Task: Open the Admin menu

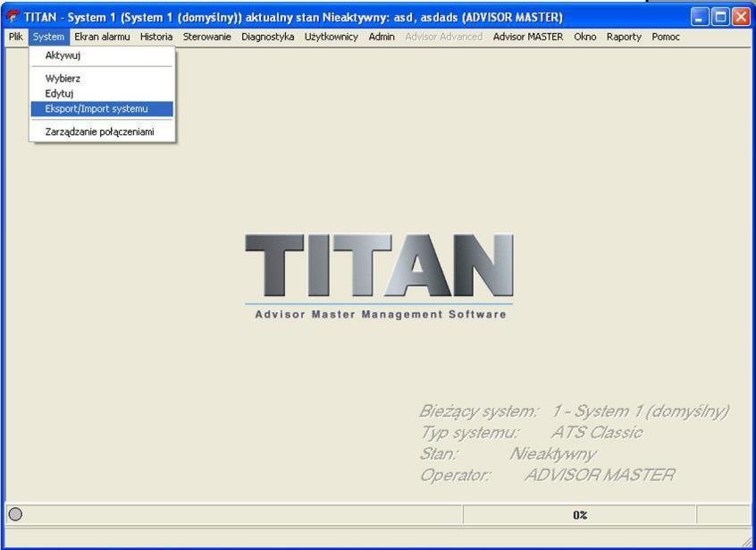Action: pos(382,37)
